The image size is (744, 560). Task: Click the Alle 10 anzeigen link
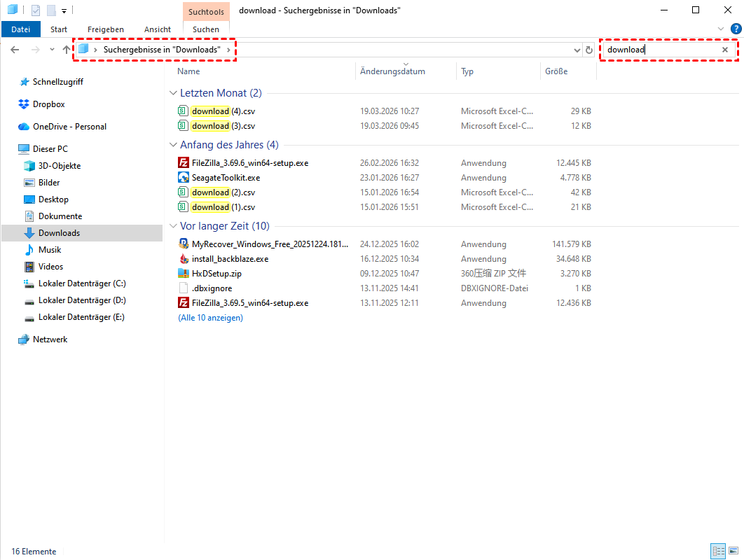(210, 318)
